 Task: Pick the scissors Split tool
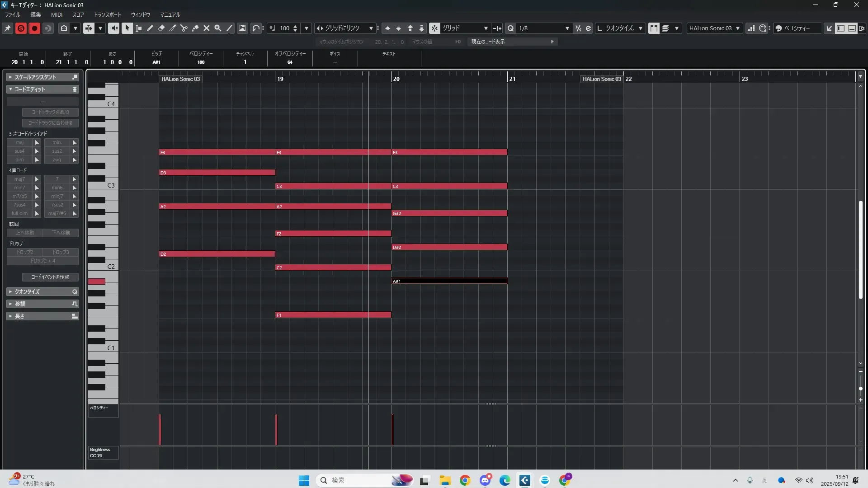click(184, 28)
